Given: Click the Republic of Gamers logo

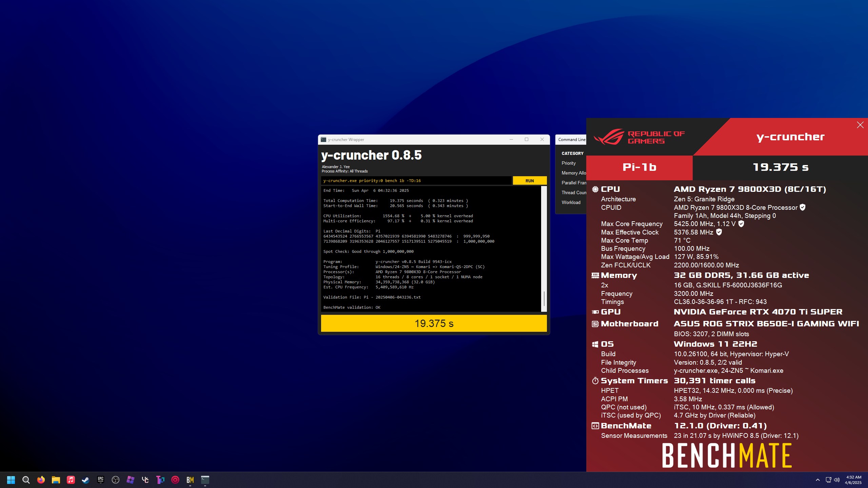Looking at the screenshot, I should [639, 137].
